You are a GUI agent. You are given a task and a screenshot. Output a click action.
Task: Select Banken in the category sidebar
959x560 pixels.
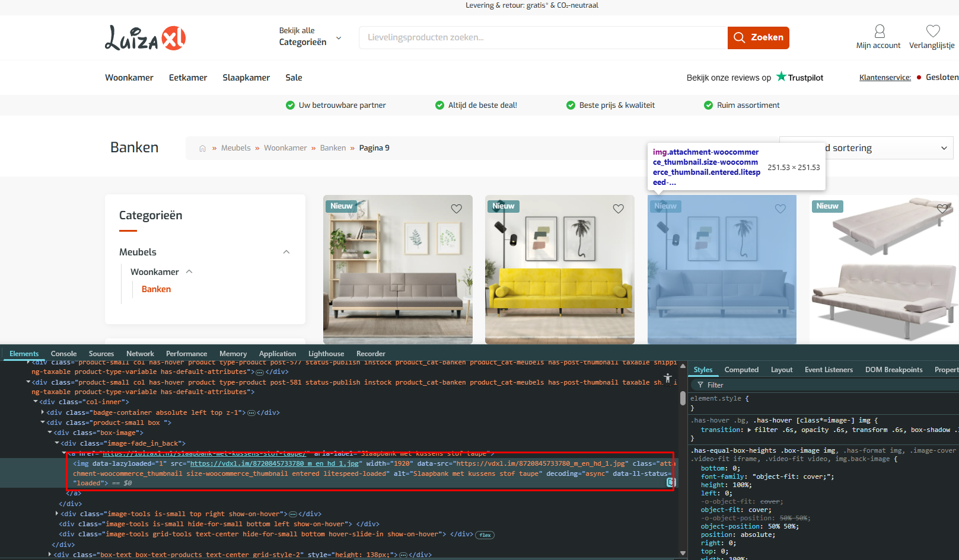pyautogui.click(x=156, y=289)
